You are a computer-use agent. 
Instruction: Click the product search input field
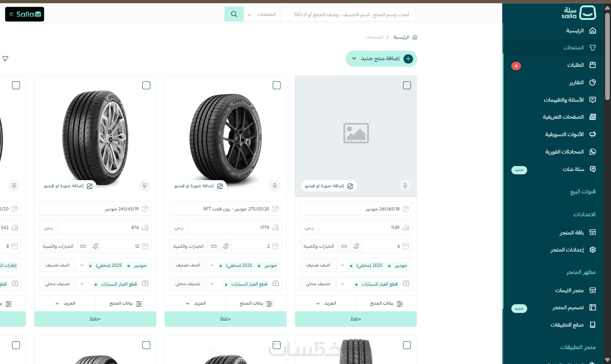tap(348, 14)
